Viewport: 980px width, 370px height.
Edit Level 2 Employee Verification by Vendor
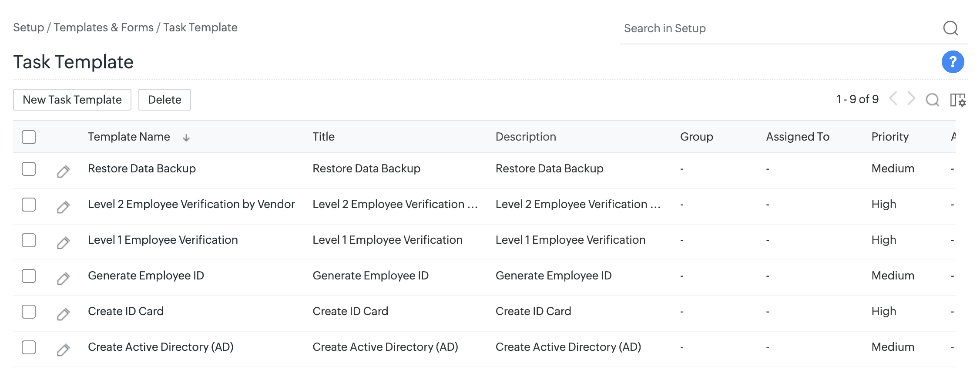click(64, 207)
